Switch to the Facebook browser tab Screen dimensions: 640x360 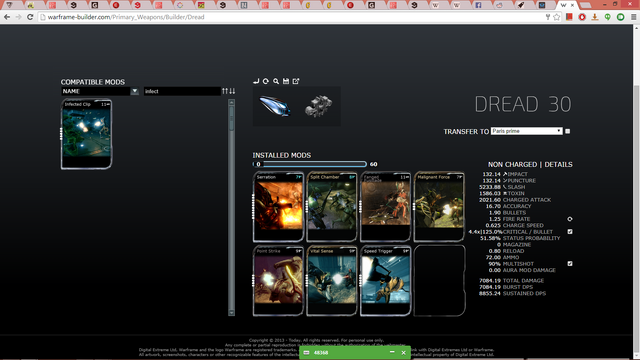tap(478, 5)
